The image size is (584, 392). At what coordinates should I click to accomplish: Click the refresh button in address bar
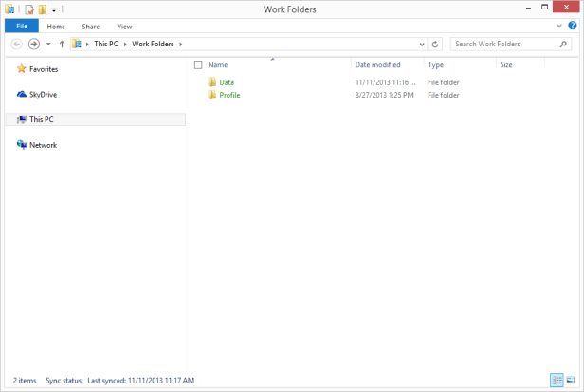click(x=435, y=44)
